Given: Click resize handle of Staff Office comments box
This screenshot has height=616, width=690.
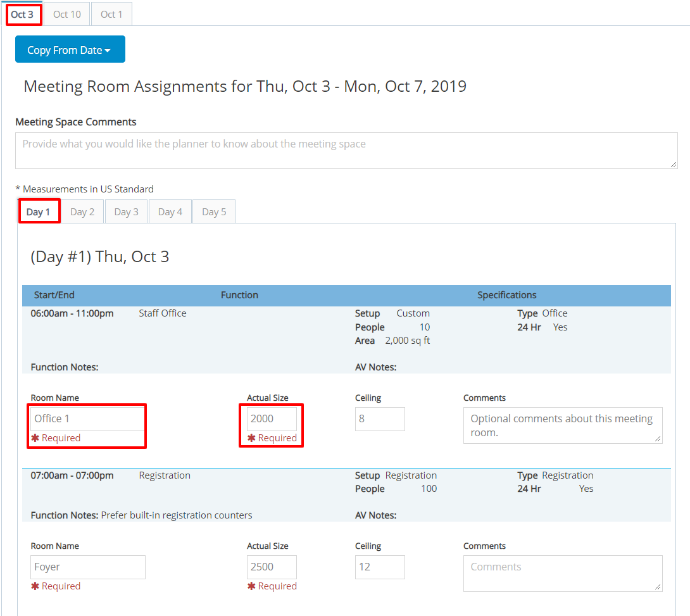Looking at the screenshot, I should coord(659,439).
